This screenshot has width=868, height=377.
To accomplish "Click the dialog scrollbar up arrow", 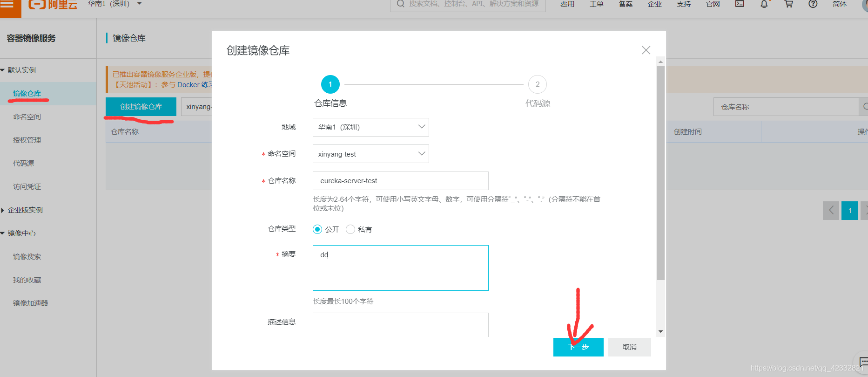I will tap(660, 62).
